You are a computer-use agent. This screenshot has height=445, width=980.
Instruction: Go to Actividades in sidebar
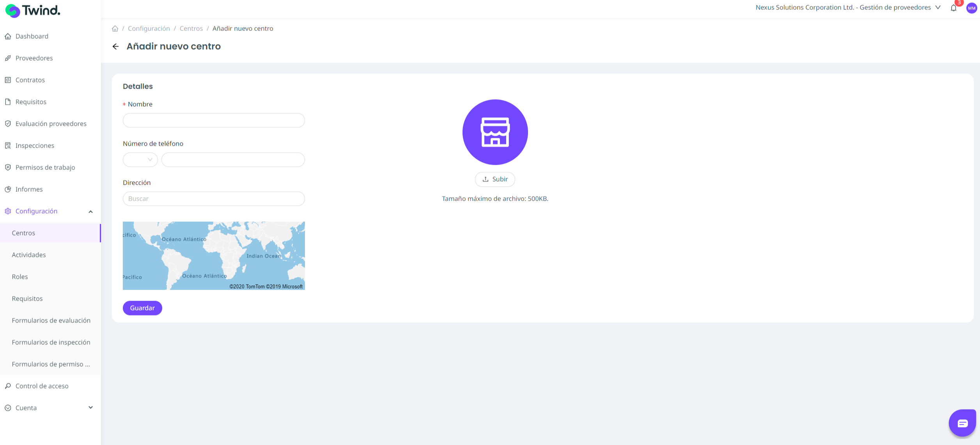pos(29,255)
